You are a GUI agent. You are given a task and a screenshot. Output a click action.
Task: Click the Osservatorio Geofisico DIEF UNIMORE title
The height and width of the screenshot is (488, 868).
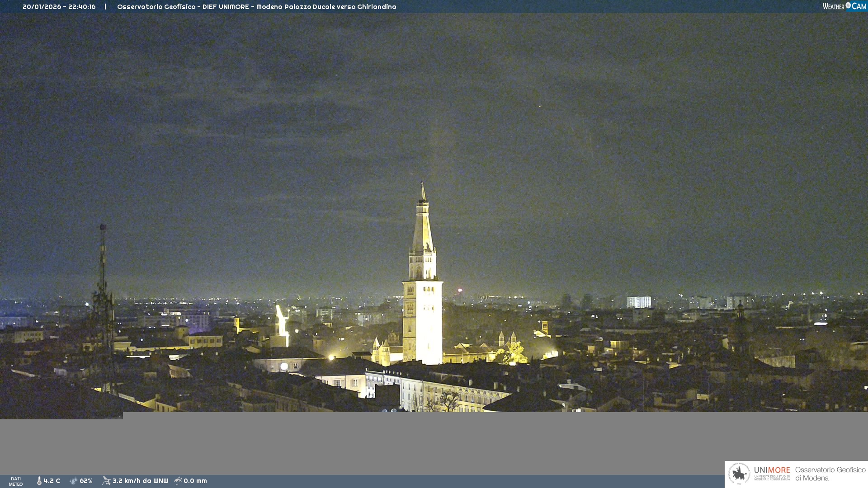point(256,7)
